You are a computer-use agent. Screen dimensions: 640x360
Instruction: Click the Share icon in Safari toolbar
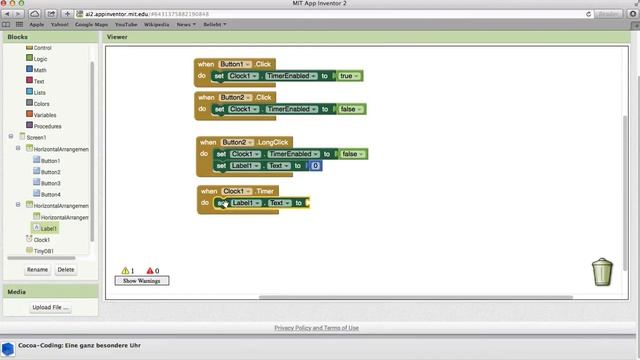pos(51,14)
